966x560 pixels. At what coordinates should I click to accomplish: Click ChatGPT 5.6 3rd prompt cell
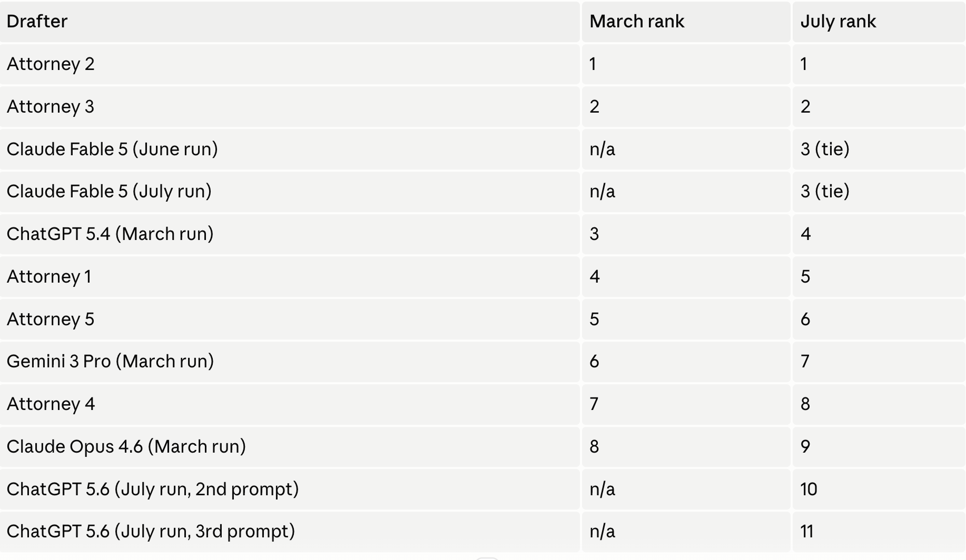[290, 532]
